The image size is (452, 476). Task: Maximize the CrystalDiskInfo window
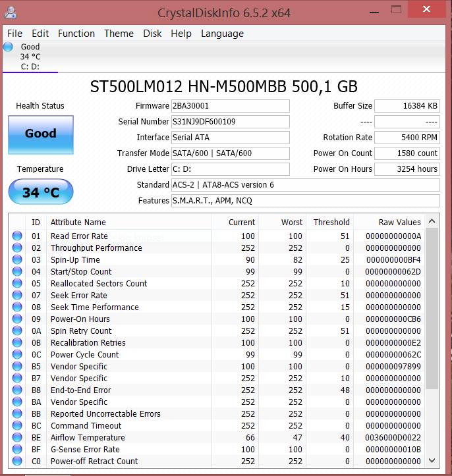coord(396,10)
